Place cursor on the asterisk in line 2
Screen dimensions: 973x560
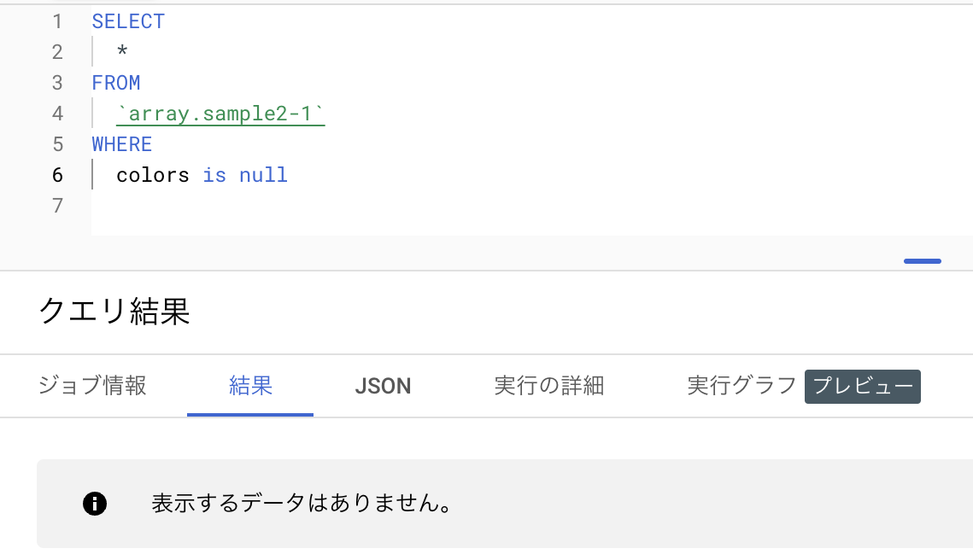pos(122,51)
